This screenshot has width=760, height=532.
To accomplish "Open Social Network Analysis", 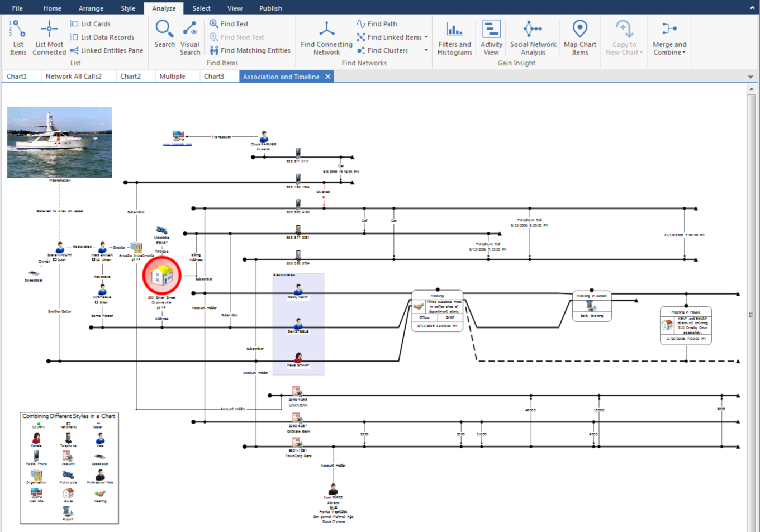I will [533, 37].
